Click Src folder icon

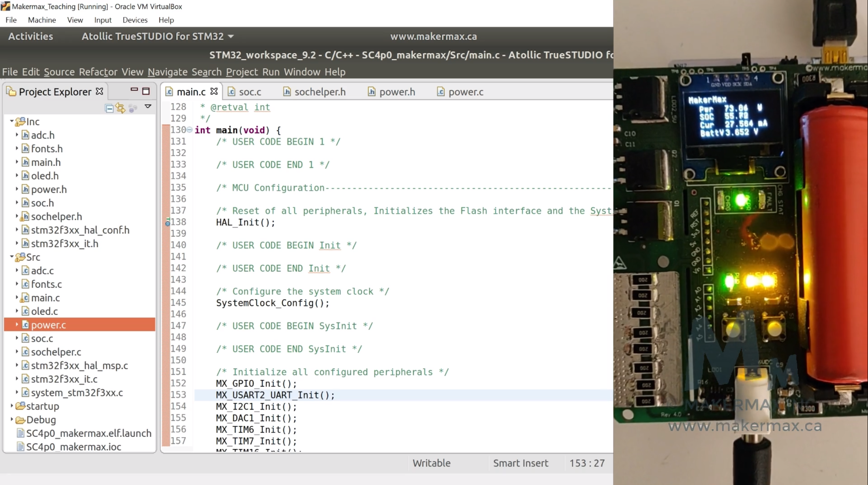(x=21, y=257)
